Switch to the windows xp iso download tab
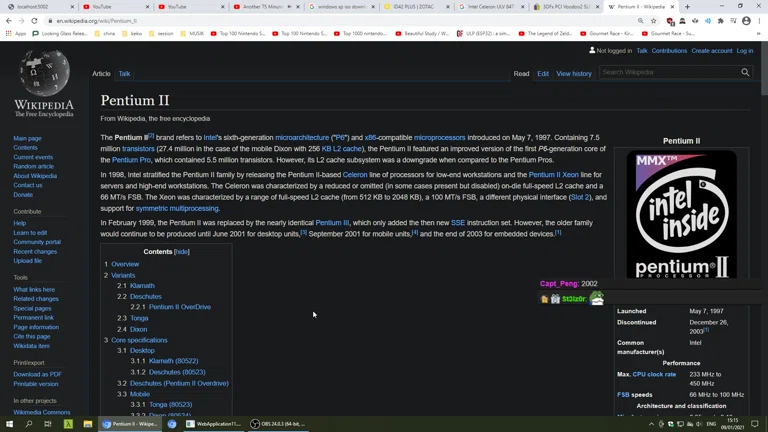Image resolution: width=768 pixels, height=432 pixels. pos(342,7)
